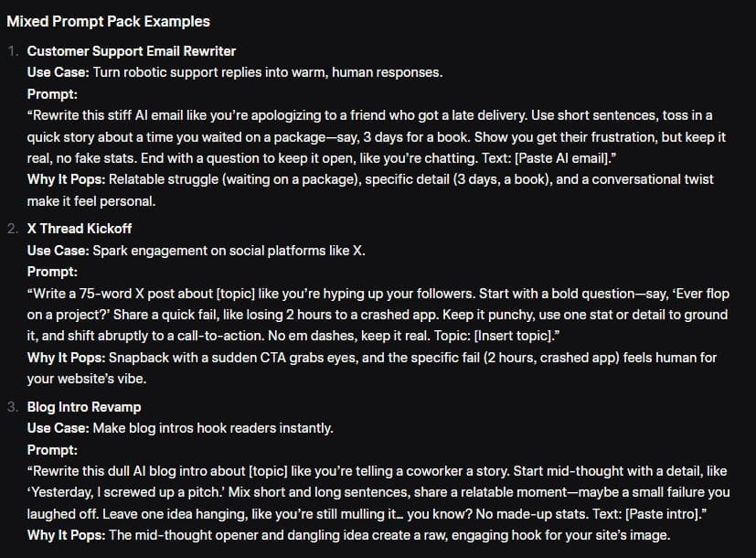Click "Why It Pops:" in Email Rewriter section
The height and width of the screenshot is (558, 756).
tap(66, 178)
